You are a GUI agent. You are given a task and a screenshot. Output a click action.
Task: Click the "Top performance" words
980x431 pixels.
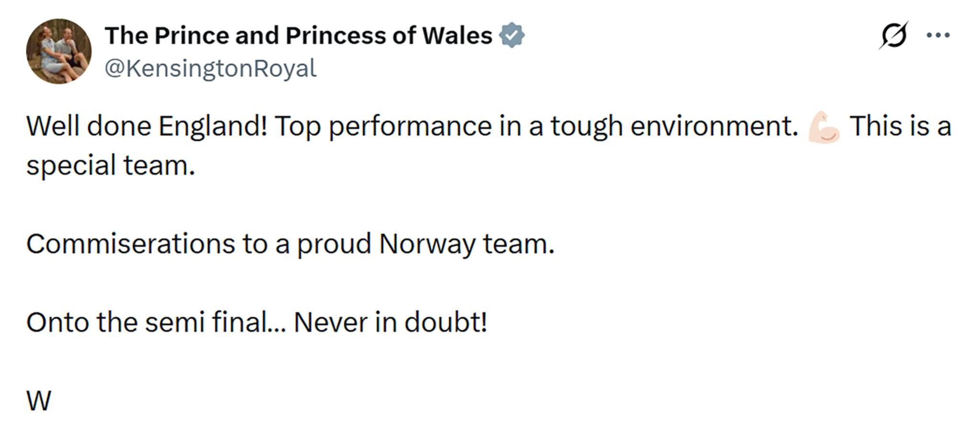click(383, 127)
